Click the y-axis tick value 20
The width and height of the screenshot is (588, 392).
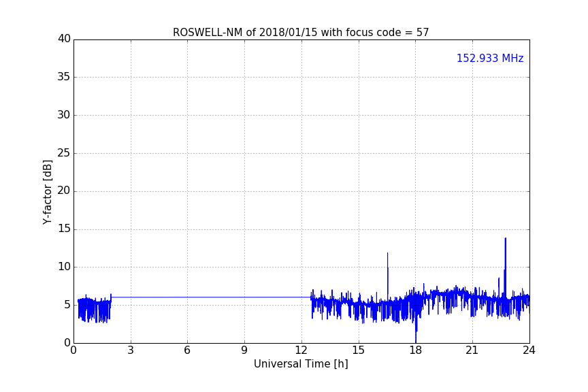[64, 191]
